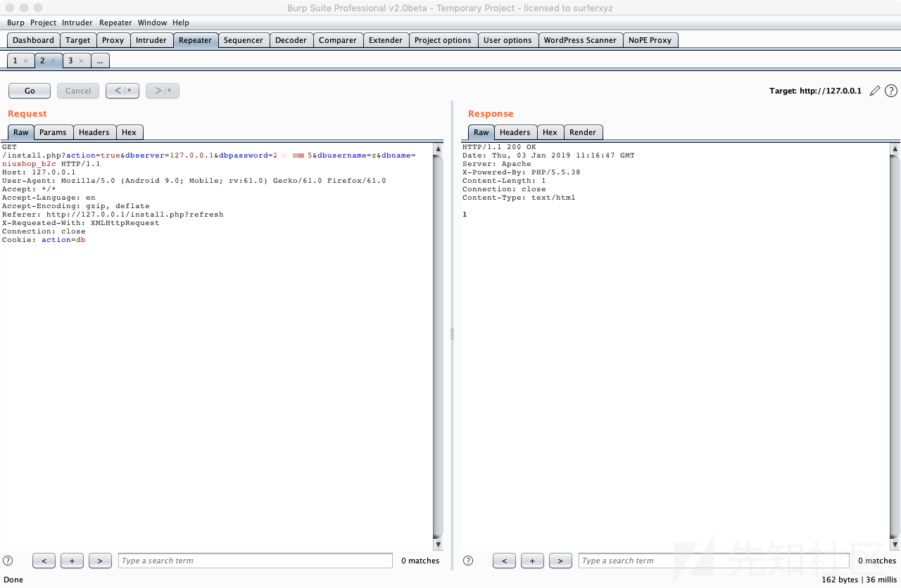Click the pencil icon to edit target
Screen dimensions: 901x588
pyautogui.click(x=875, y=91)
